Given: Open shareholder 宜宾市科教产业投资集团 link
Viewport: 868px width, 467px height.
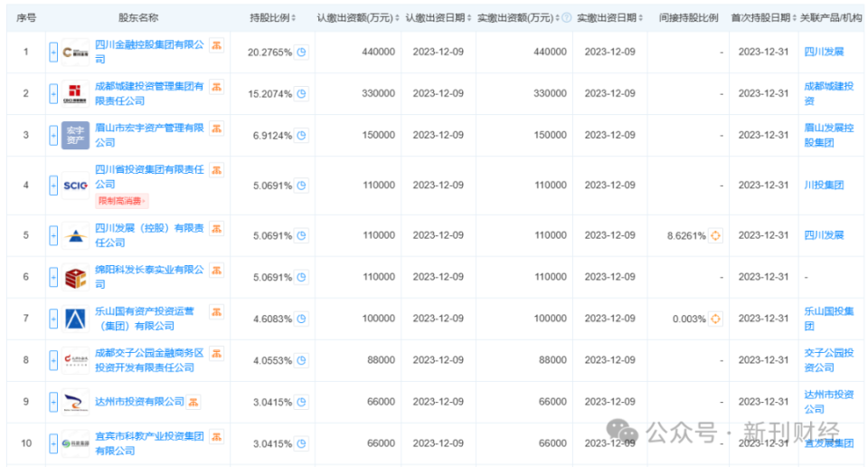Looking at the screenshot, I should coord(149,443).
